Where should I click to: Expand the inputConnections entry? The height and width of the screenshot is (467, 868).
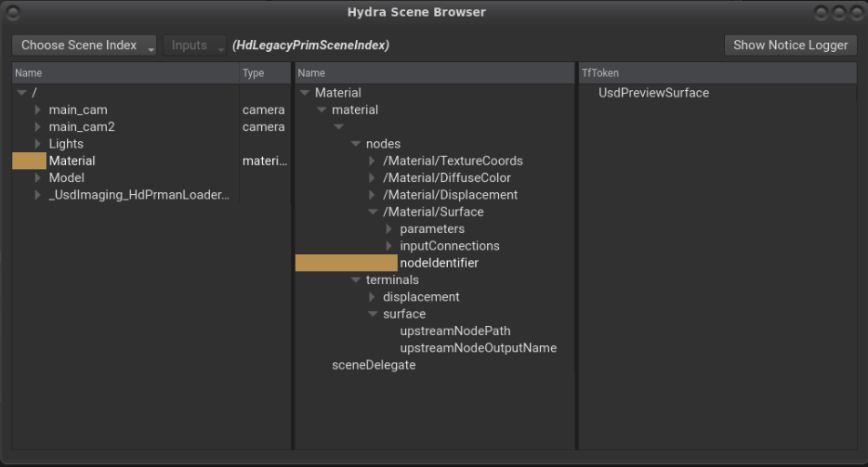click(x=389, y=246)
